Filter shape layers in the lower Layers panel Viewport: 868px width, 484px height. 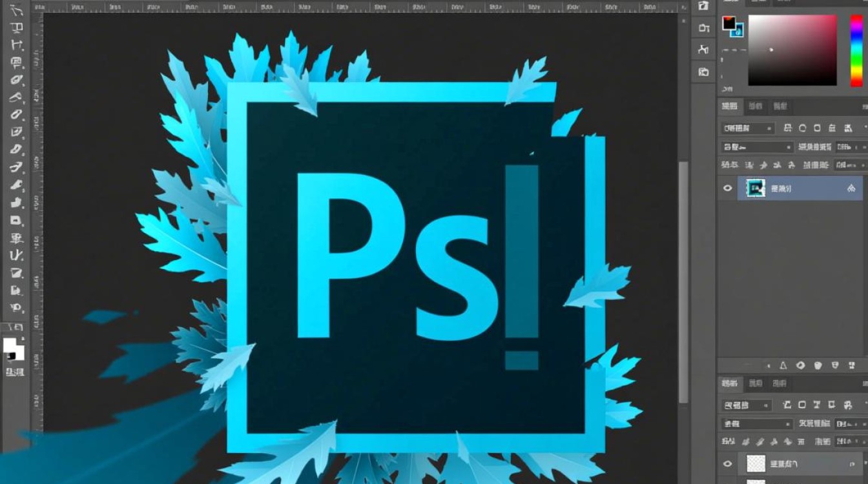click(x=832, y=405)
